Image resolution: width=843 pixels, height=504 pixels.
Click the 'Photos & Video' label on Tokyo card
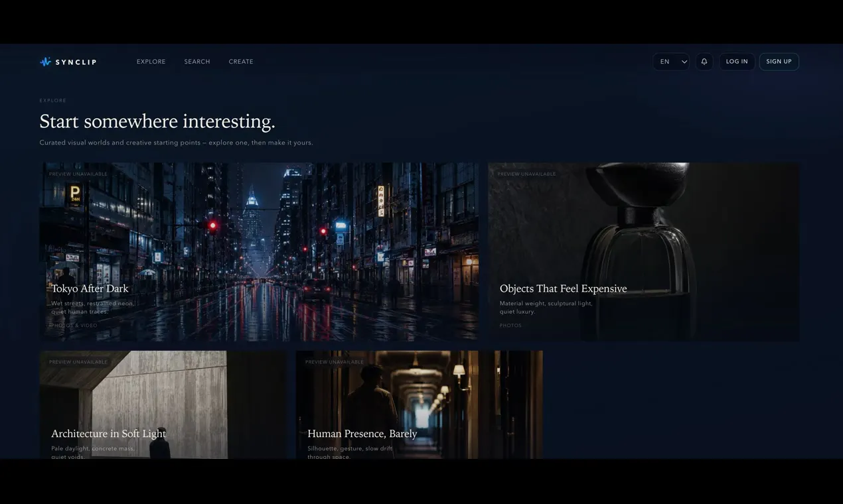click(x=73, y=326)
